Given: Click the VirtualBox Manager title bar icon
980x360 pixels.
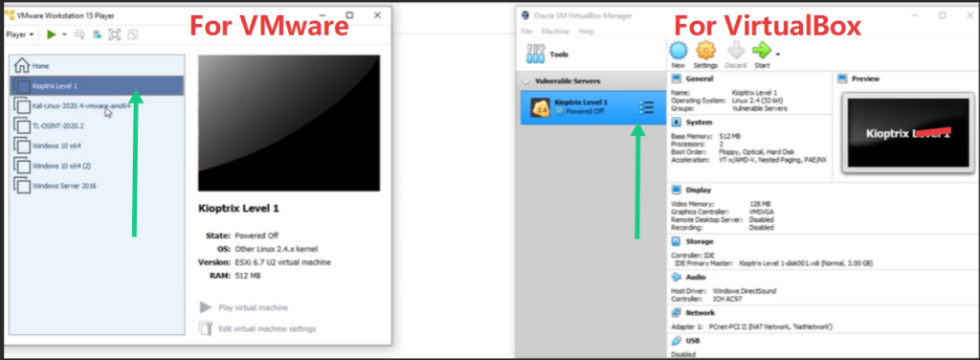Looking at the screenshot, I should click(525, 15).
